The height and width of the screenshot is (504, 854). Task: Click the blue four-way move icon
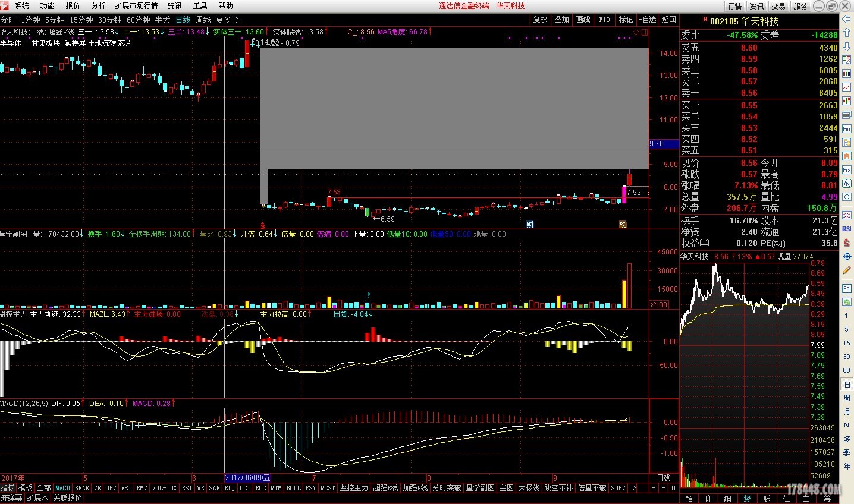pos(846,257)
